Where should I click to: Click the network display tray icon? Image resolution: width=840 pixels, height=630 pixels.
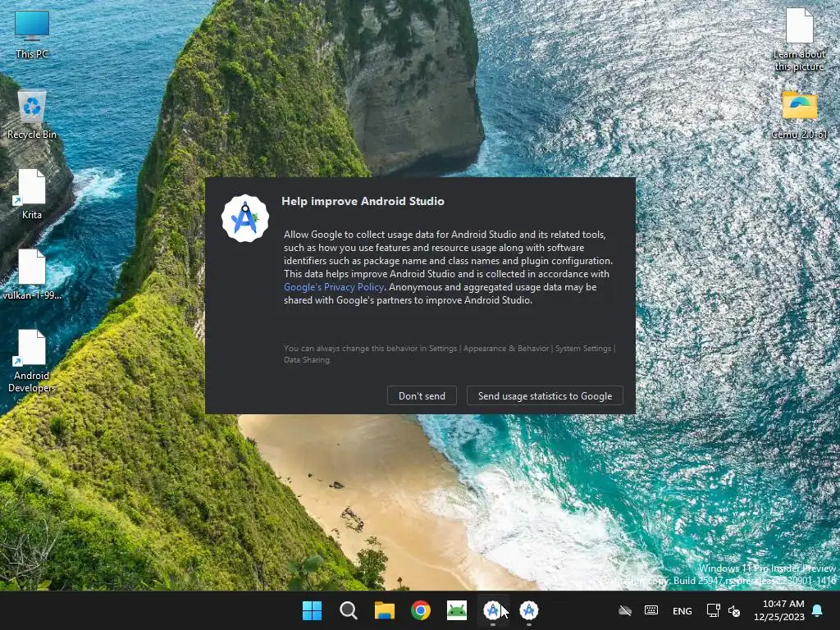click(713, 610)
